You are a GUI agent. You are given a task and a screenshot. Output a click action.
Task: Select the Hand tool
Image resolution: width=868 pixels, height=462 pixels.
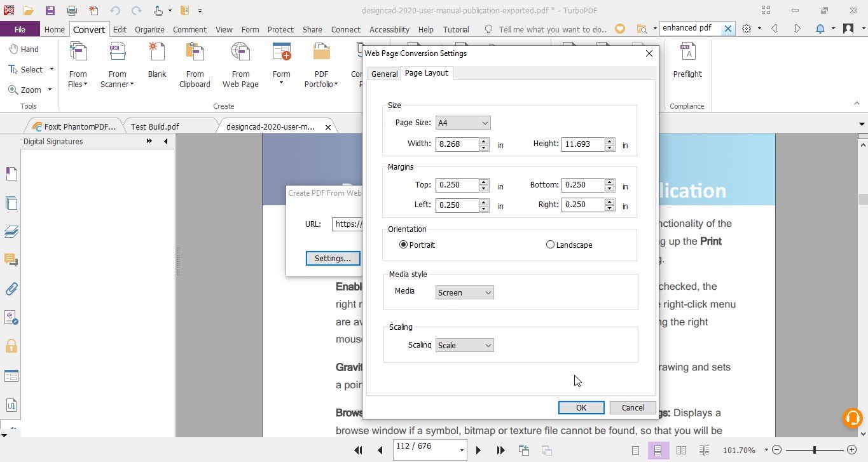pyautogui.click(x=24, y=49)
